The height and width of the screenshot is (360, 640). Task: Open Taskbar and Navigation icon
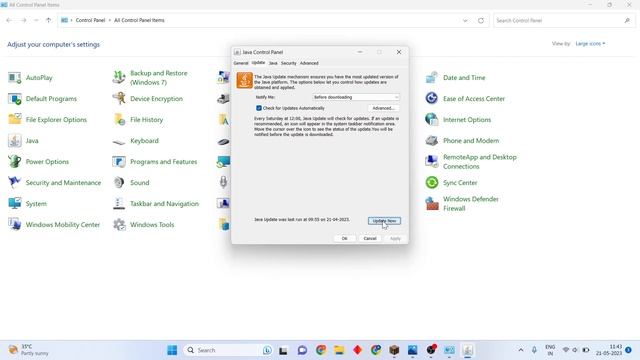pos(119,204)
